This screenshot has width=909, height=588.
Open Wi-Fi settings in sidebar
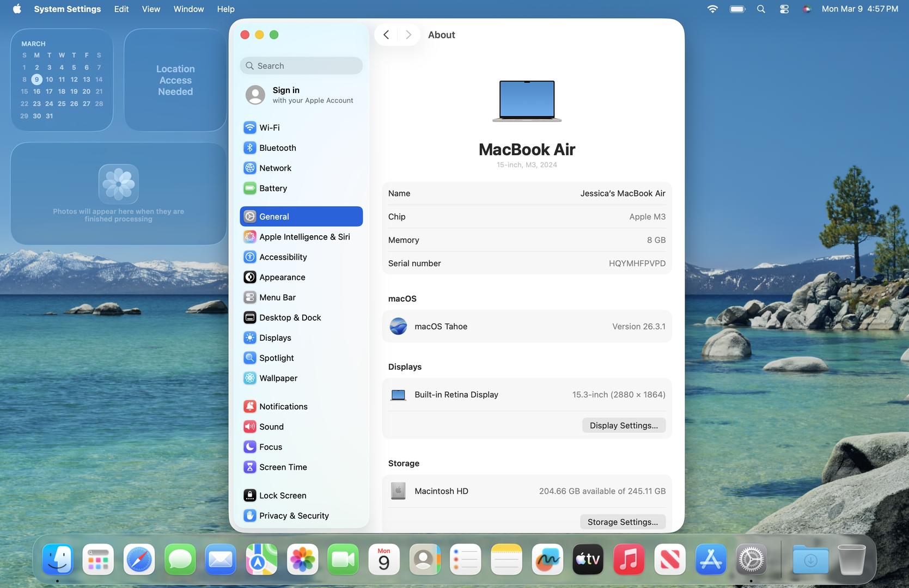tap(269, 127)
